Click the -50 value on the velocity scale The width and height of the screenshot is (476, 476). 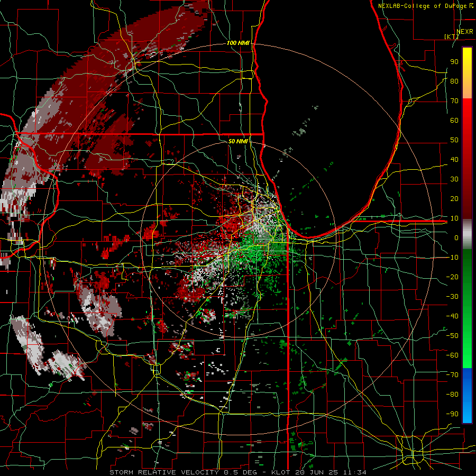point(453,335)
